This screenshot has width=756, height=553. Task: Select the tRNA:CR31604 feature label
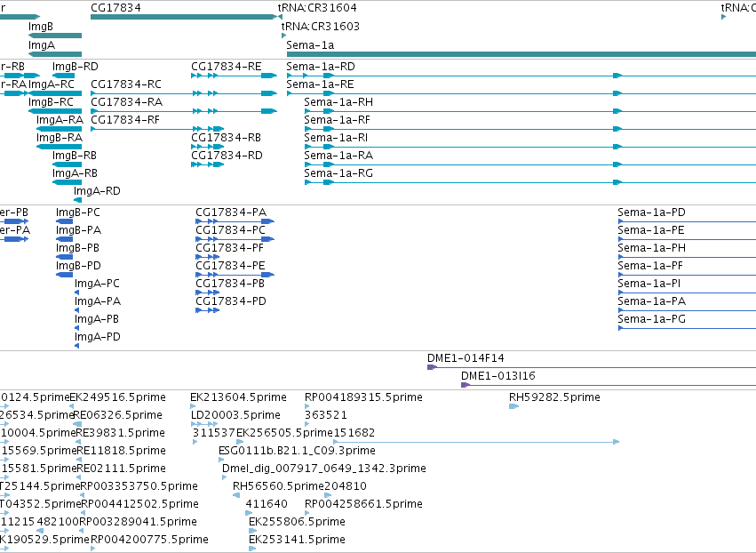(x=317, y=8)
